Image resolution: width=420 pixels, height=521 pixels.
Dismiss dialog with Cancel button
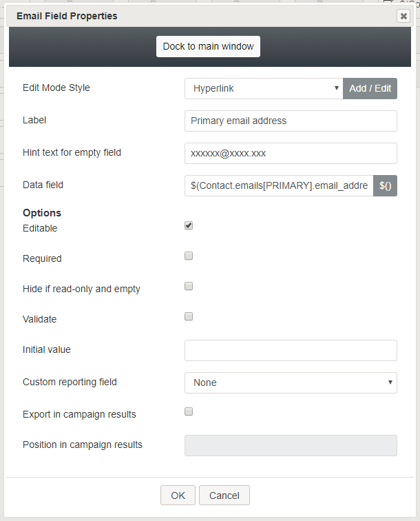[x=224, y=496]
